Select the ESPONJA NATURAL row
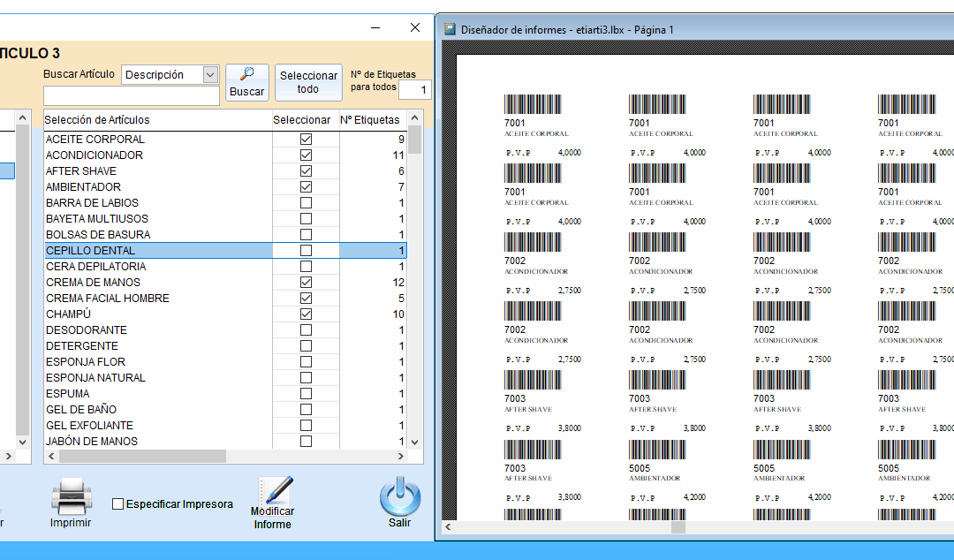 (x=225, y=377)
